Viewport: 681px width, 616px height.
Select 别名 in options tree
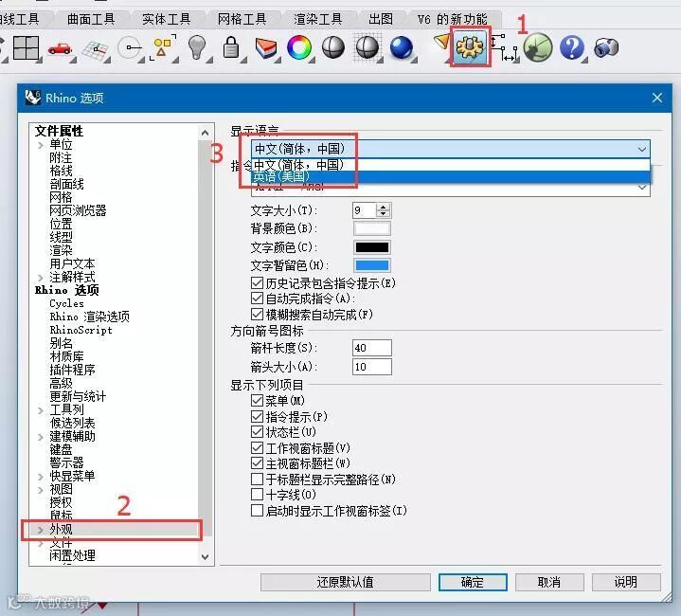tap(61, 343)
